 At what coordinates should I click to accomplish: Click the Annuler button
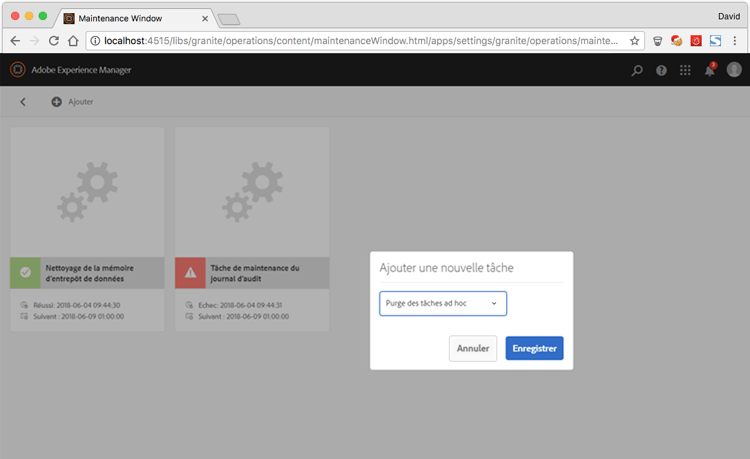coord(473,348)
